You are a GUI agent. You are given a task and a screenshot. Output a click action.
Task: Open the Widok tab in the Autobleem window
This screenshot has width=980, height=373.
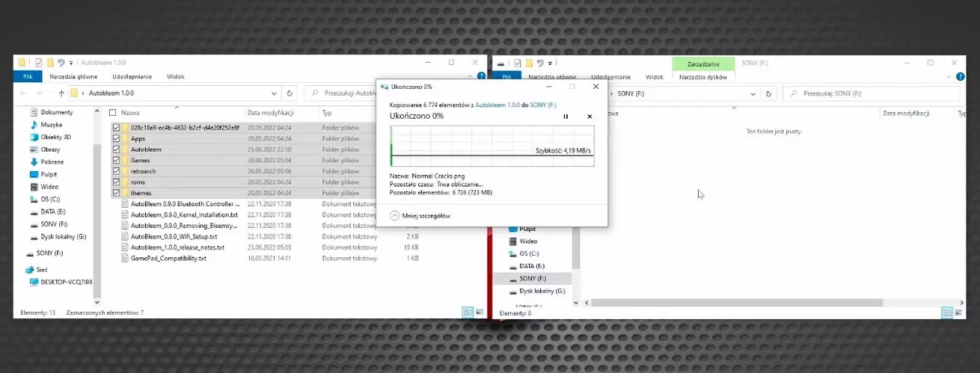point(176,76)
